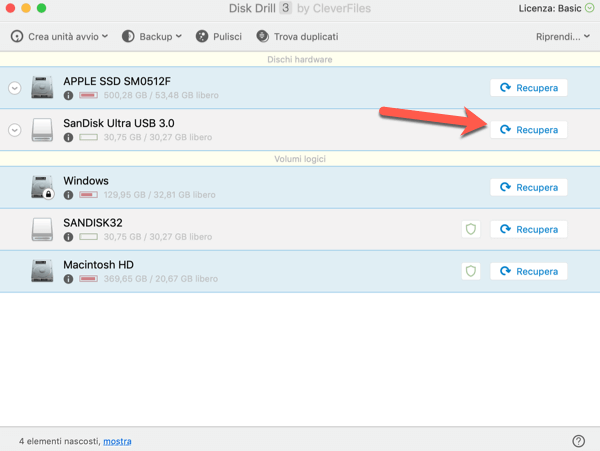Click the usage bar for Macintosh HD
600x451 pixels.
pos(88,279)
